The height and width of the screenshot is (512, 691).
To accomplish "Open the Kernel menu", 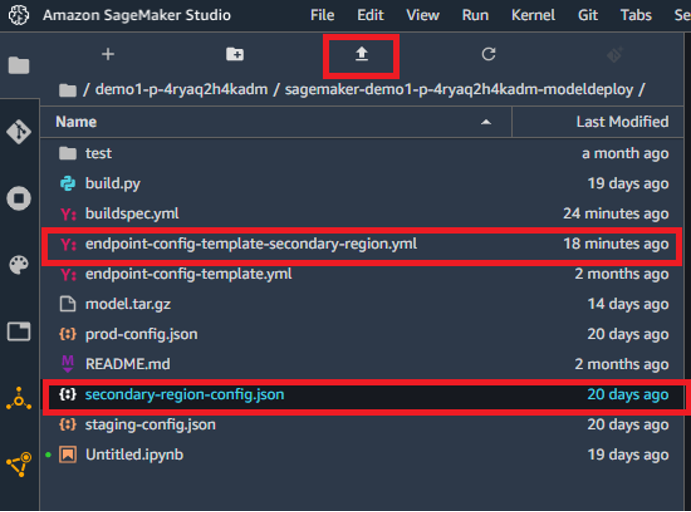I will point(533,15).
